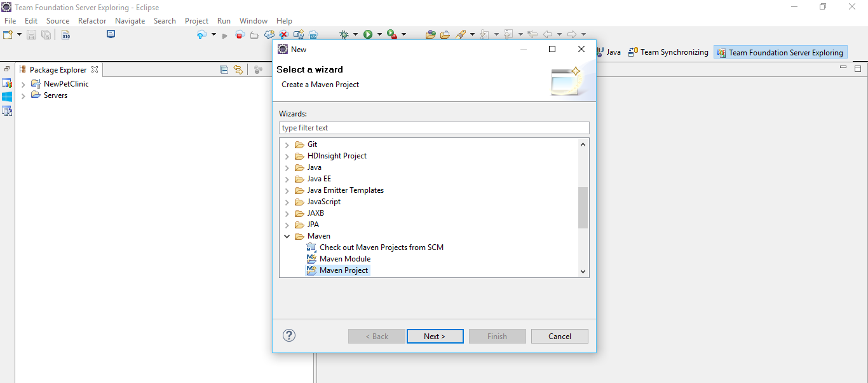
Task: Click the New file toolbar icon
Action: point(8,34)
